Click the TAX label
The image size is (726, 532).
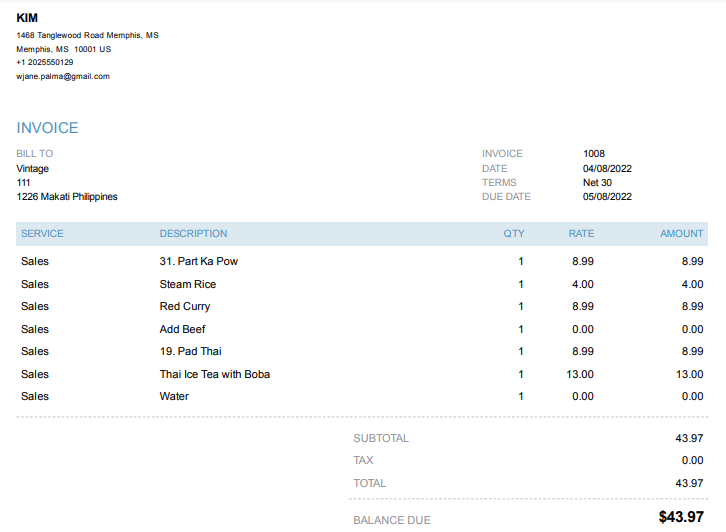363,460
